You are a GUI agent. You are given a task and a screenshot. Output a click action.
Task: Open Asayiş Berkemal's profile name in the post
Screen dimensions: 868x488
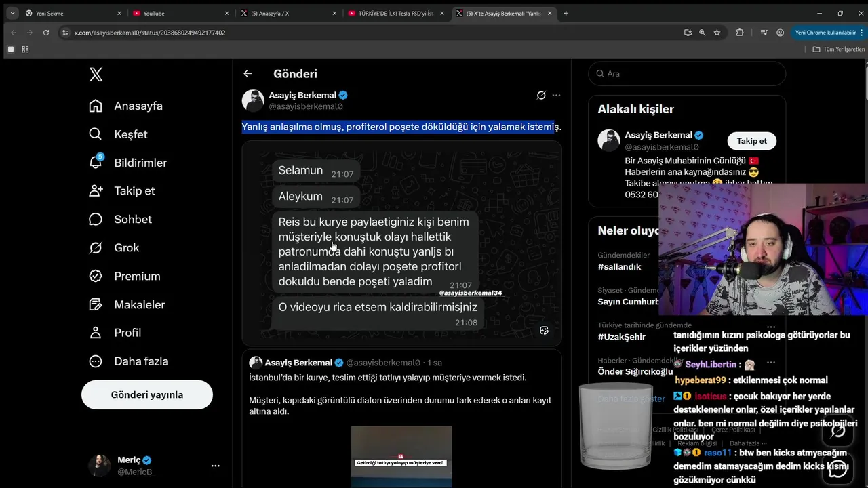[x=302, y=95]
